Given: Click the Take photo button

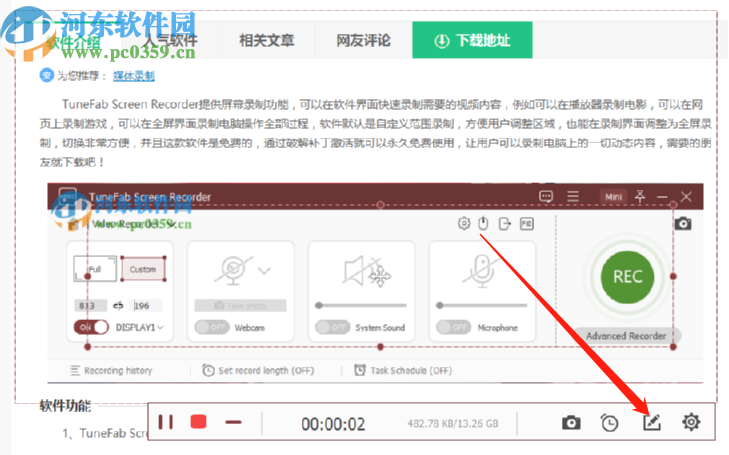Looking at the screenshot, I should [240, 305].
